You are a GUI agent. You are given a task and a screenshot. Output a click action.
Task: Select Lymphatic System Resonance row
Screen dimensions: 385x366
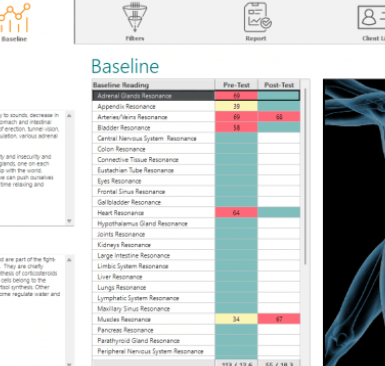pos(196,298)
